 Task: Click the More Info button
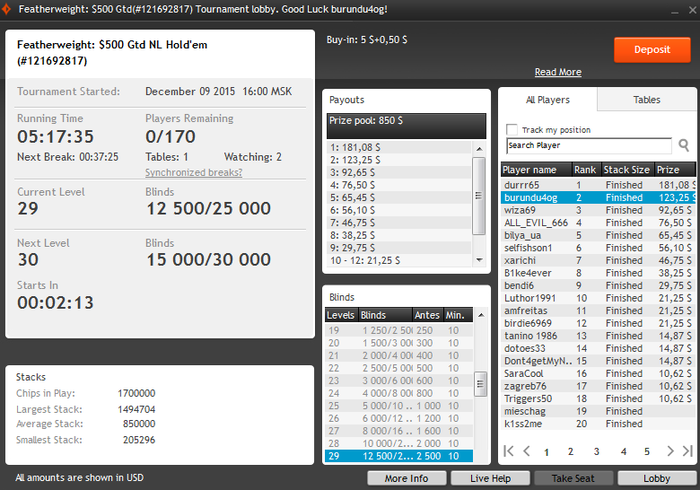[x=407, y=478]
